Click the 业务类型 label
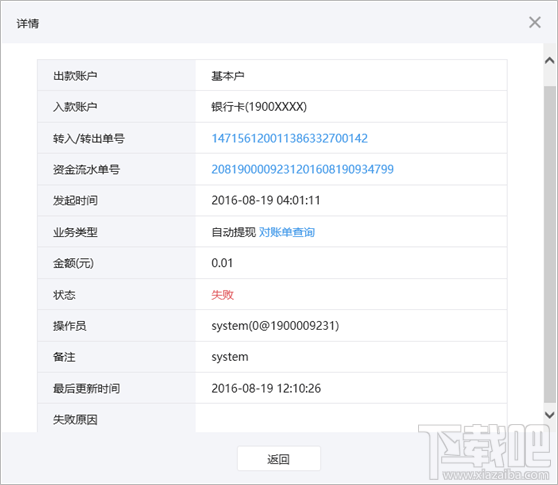558x485 pixels. coord(75,232)
